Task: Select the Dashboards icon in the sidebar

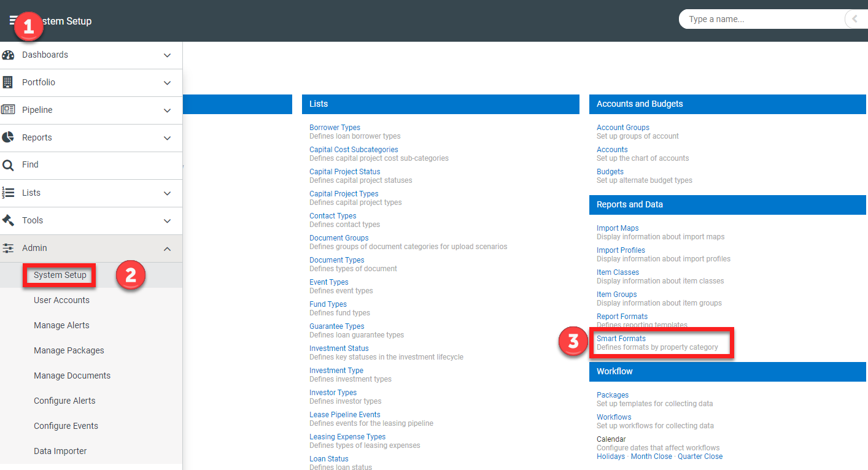Action: point(9,55)
